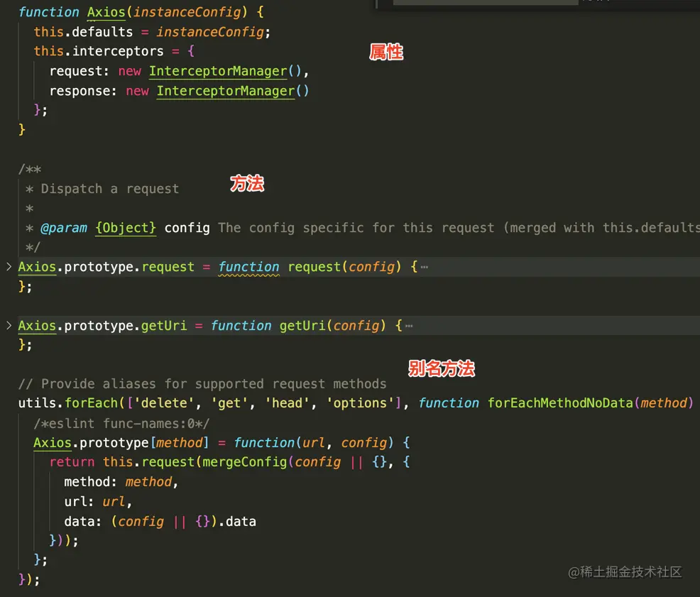Expand the folded Axios.prototype.request function
700x597 pixels.
pyautogui.click(x=9, y=267)
